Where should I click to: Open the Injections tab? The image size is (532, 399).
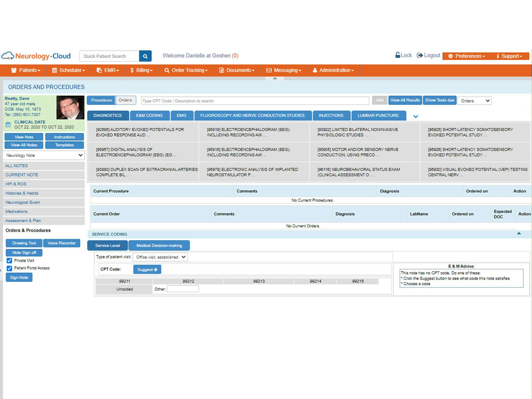pos(331,115)
